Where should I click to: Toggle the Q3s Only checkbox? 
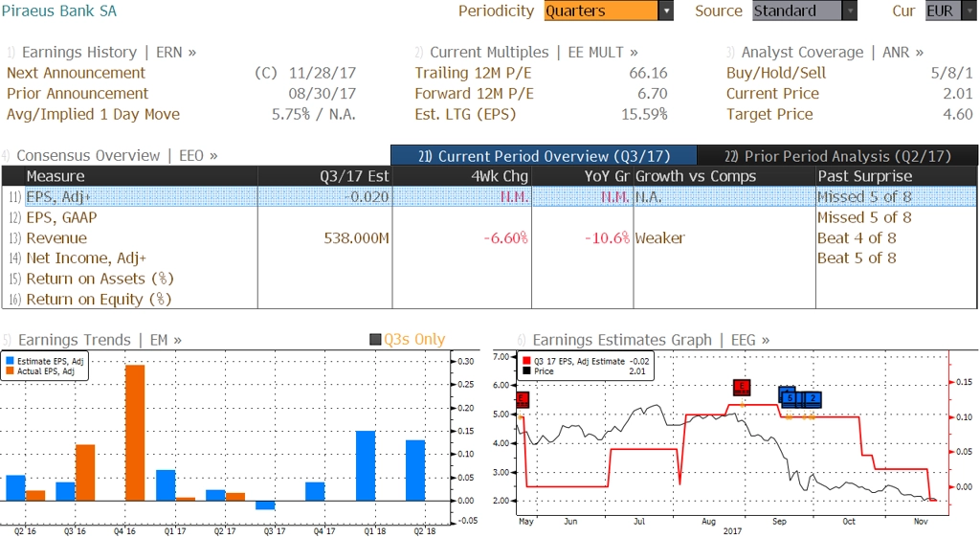pos(375,340)
